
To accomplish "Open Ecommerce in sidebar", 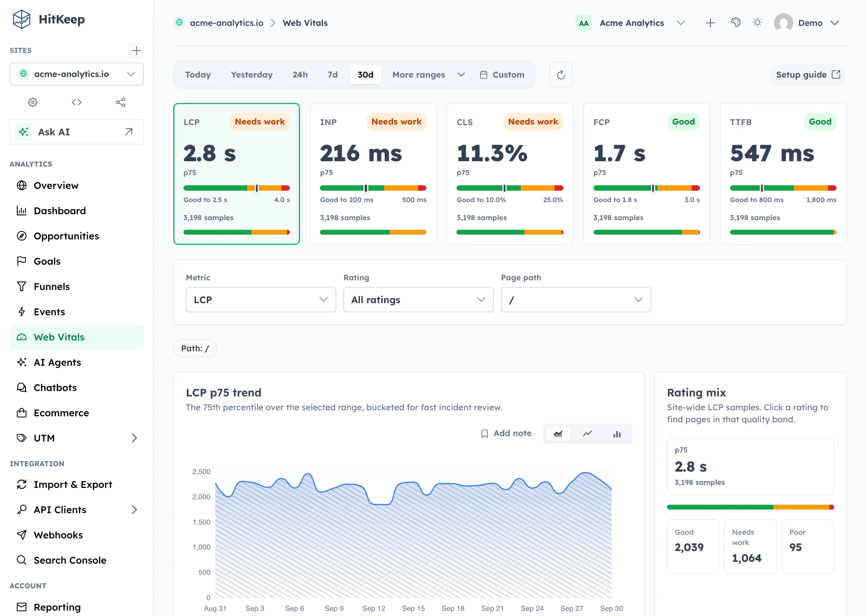I will click(77, 413).
